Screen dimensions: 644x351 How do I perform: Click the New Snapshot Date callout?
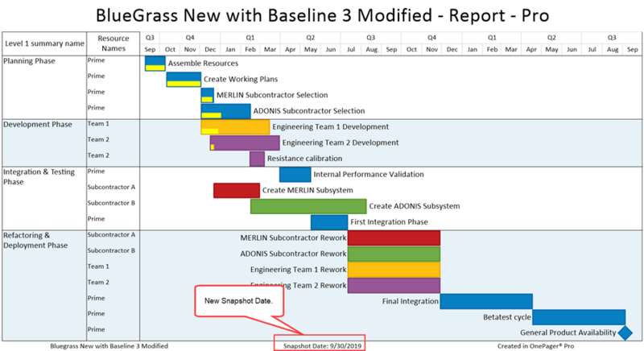[239, 301]
